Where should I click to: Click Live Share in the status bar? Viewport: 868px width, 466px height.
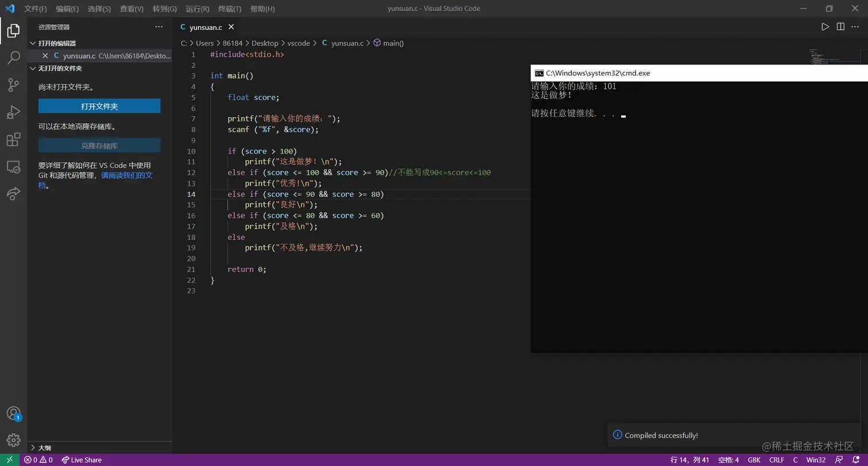(x=82, y=460)
